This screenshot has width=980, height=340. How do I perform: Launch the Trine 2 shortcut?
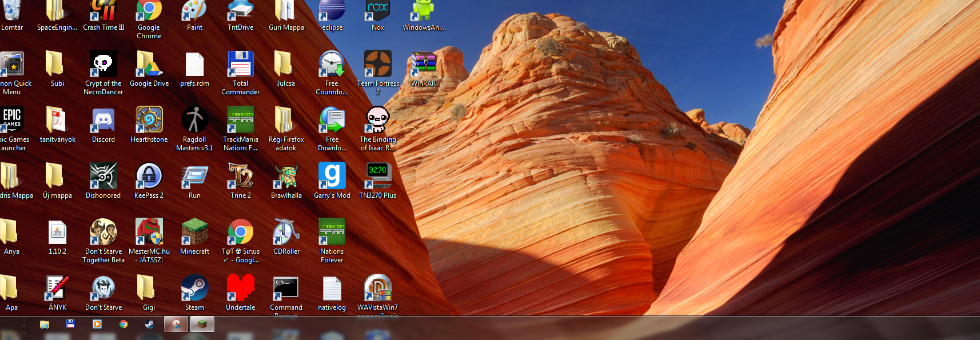[x=241, y=177]
